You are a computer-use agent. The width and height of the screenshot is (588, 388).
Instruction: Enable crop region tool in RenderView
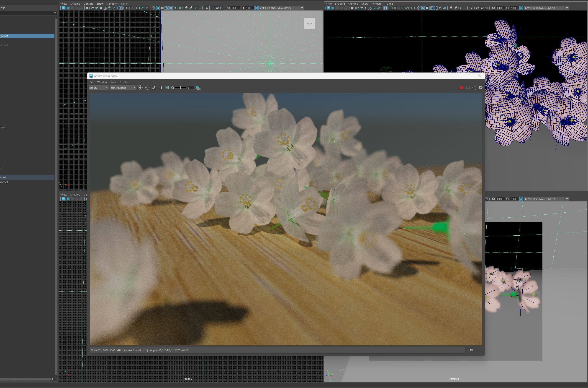[167, 88]
